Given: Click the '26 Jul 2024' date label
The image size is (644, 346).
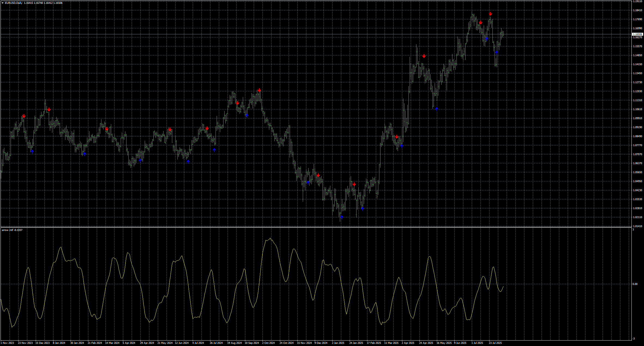Looking at the screenshot, I should [216, 343].
